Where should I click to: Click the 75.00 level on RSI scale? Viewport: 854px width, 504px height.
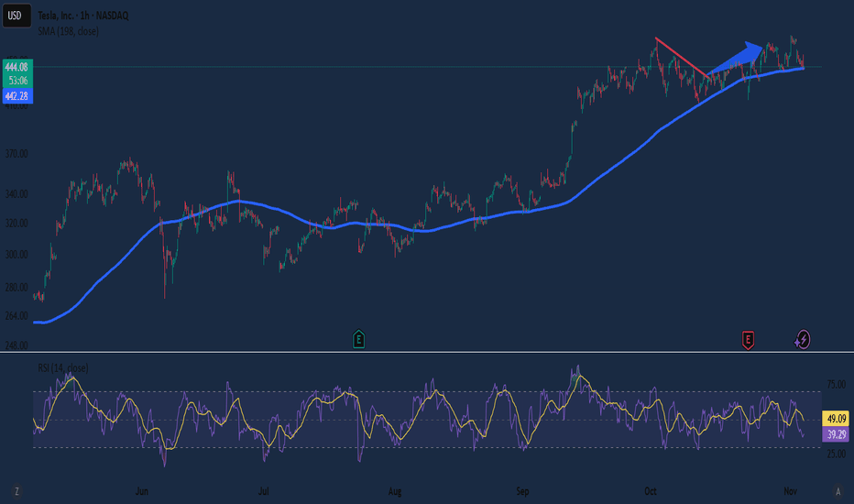(x=836, y=385)
